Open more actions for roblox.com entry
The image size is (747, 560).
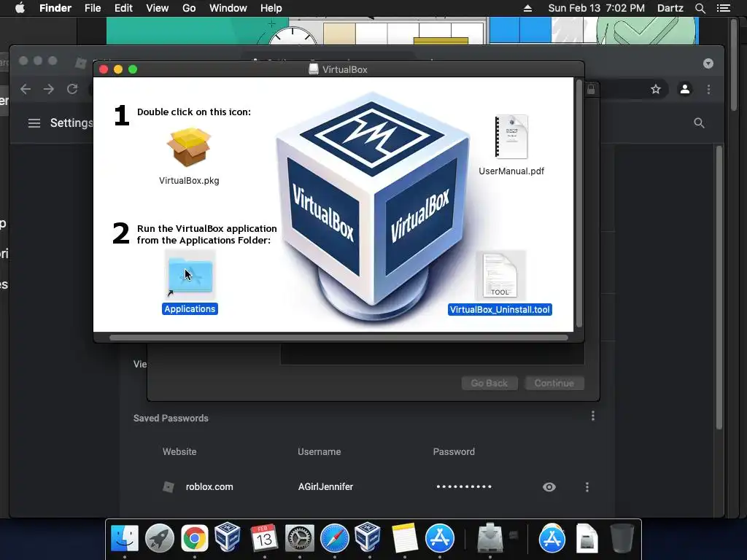pyautogui.click(x=587, y=487)
